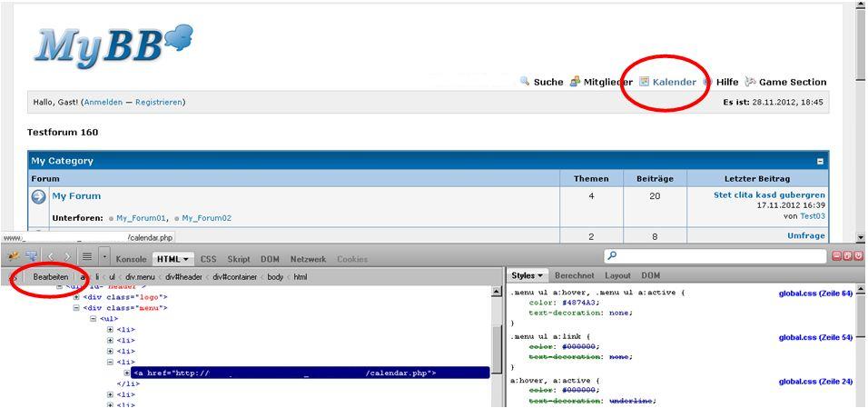868x408 pixels.
Task: Click the Anmelden login link
Action: [103, 103]
